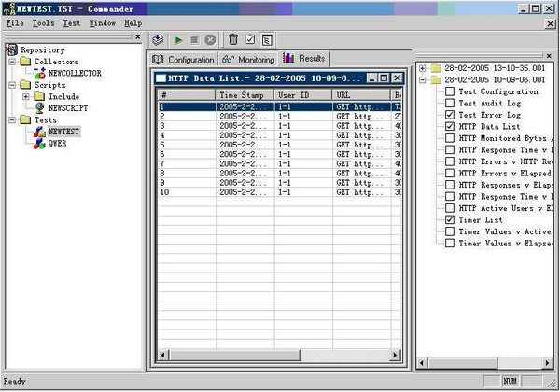Sort by the URL column header

(361, 95)
